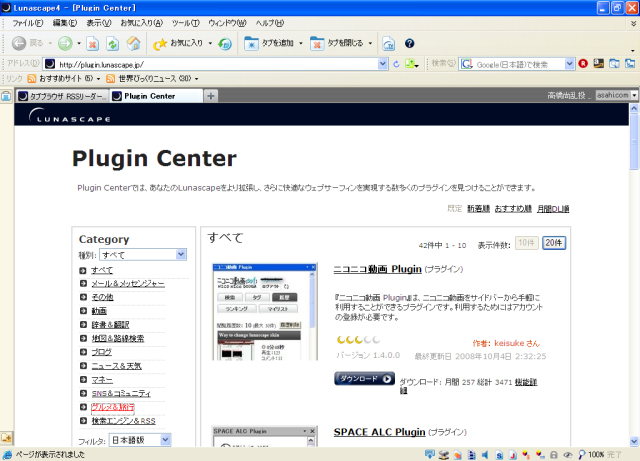Stop loading with the red X page icon
640x461 pixels.
coord(93,44)
